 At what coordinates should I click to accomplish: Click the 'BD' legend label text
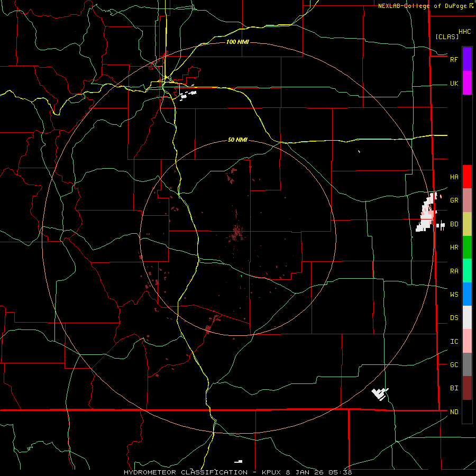pos(454,224)
